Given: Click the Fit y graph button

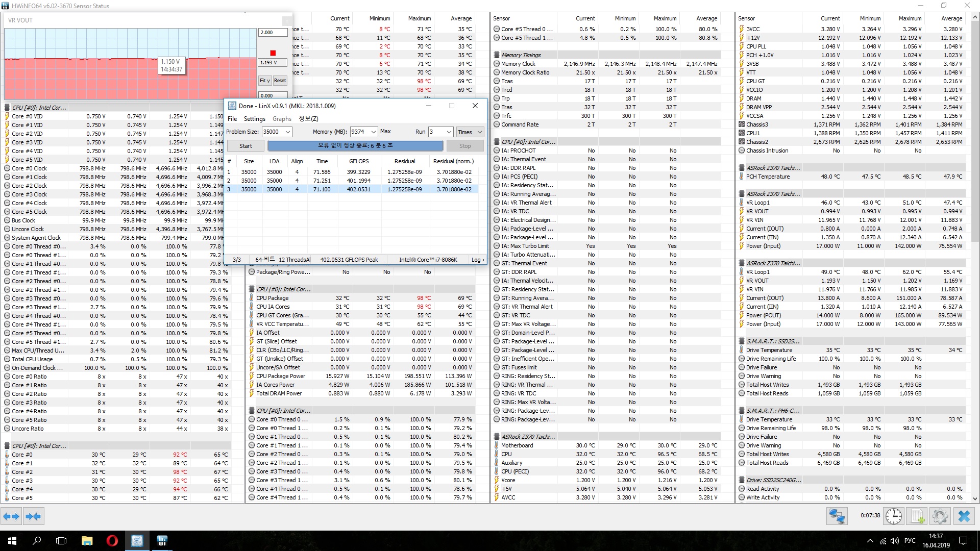Looking at the screenshot, I should tap(264, 81).
